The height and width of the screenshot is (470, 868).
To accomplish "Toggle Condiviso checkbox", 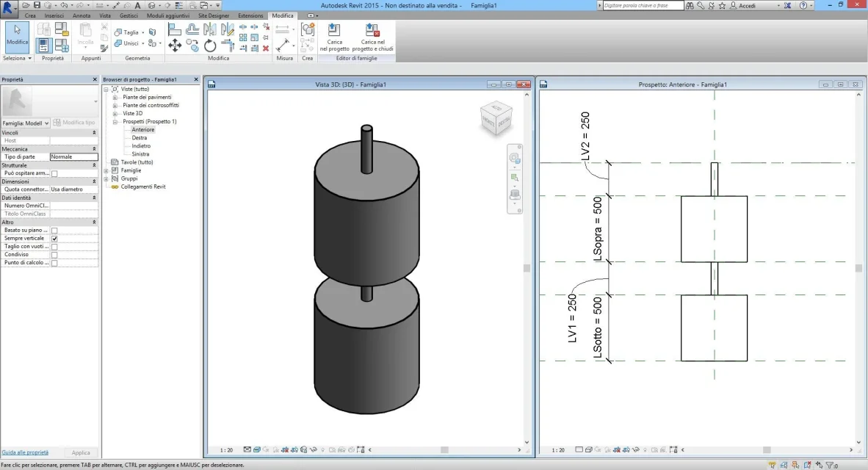I will point(54,256).
